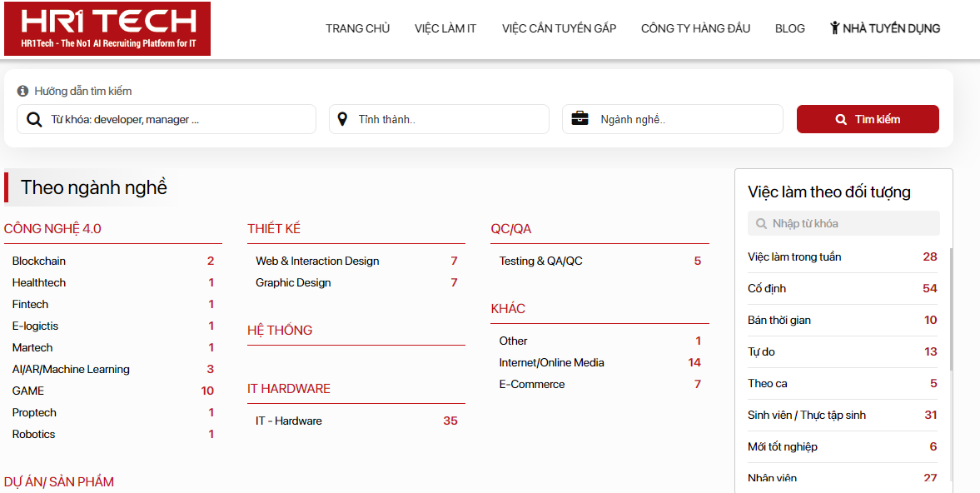
Task: Click the CÔNG NGHỆ 4.0 heading
Action: coord(52,229)
